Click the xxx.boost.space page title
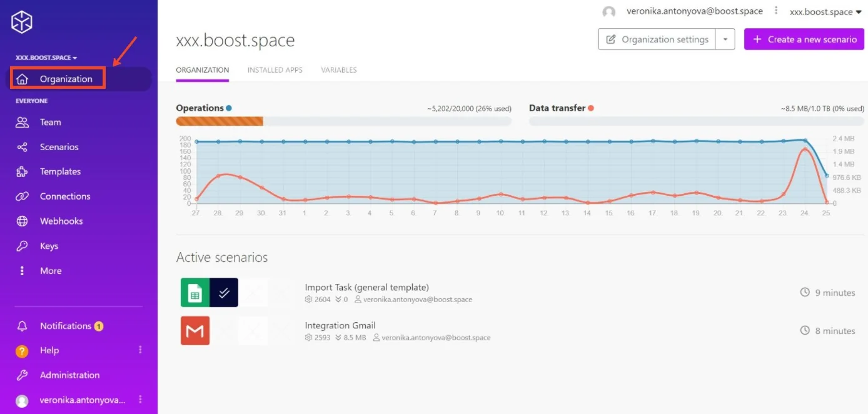Image resolution: width=868 pixels, height=414 pixels. click(235, 41)
